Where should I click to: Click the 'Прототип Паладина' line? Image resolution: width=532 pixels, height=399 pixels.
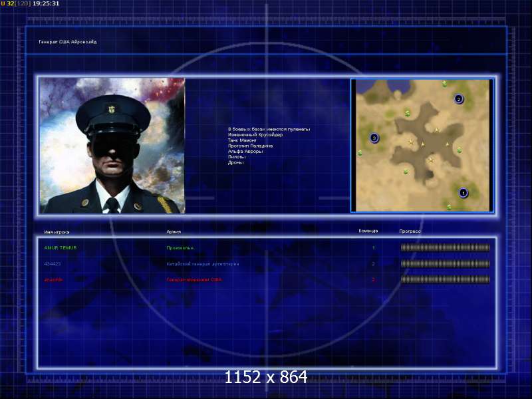tap(251, 146)
